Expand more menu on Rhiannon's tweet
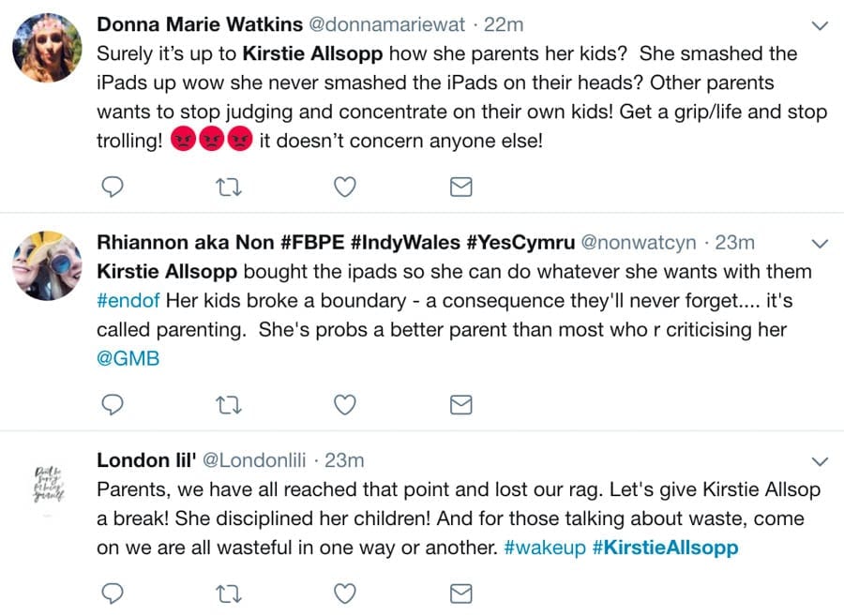844x616 pixels. (x=819, y=244)
